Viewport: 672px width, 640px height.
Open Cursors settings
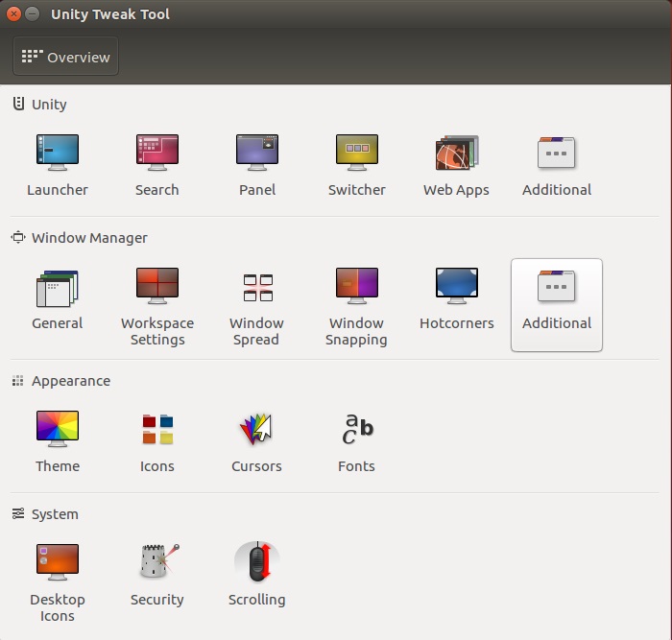[256, 441]
